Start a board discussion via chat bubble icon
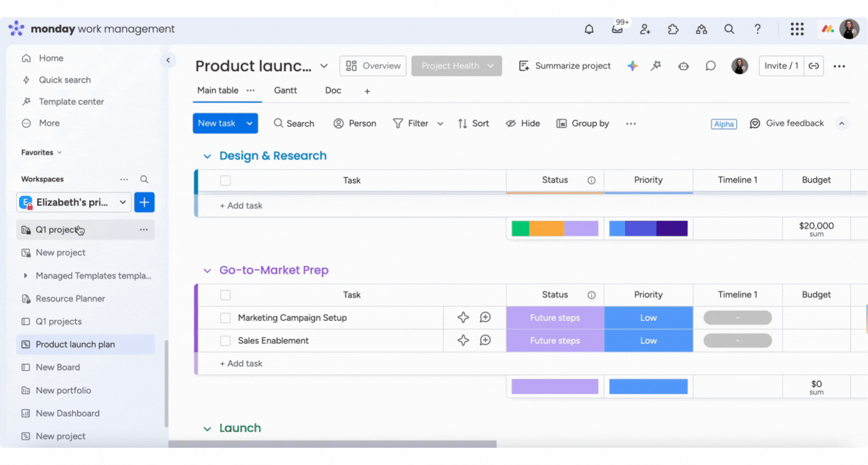This screenshot has height=465, width=868. (x=710, y=66)
